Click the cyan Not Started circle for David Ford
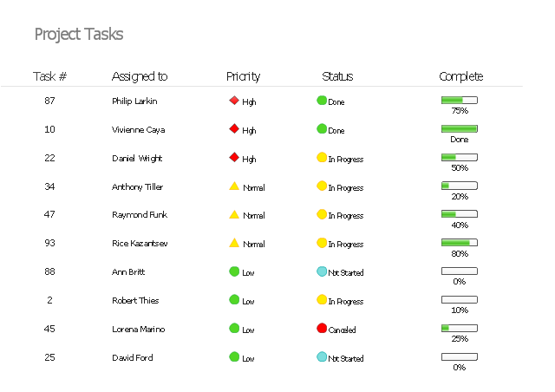This screenshot has width=555, height=392. 322,357
